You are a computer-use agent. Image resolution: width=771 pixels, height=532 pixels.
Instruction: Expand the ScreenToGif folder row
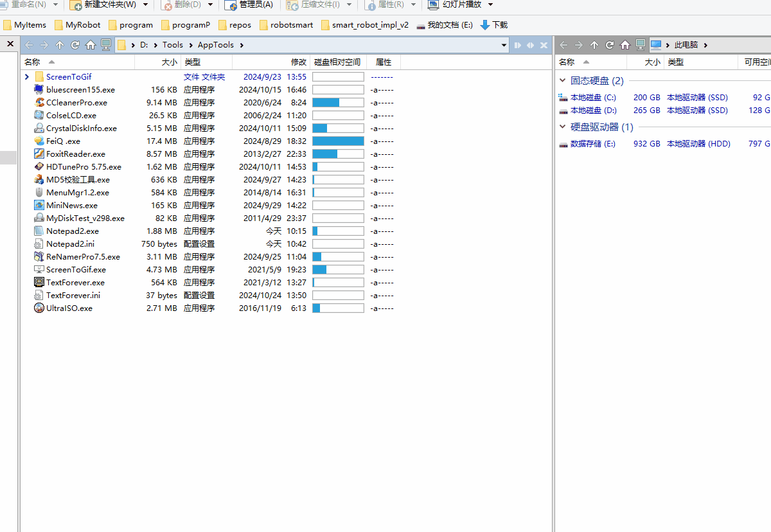tap(26, 76)
